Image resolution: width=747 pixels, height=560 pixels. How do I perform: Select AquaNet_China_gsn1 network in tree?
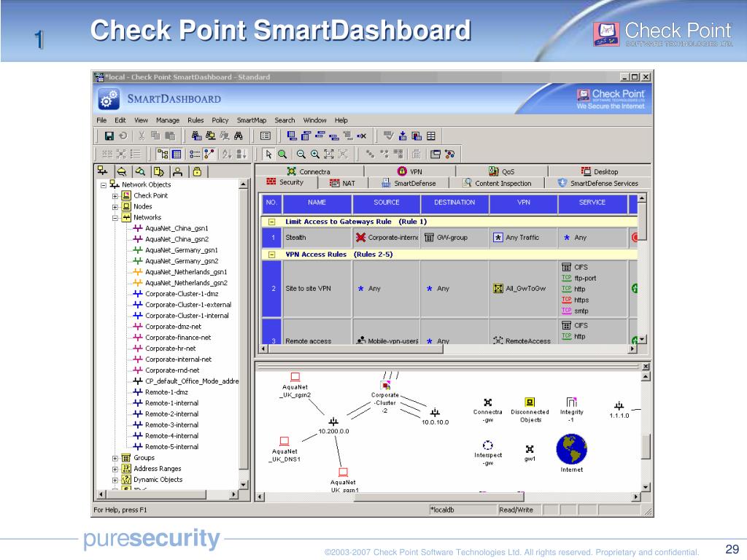(177, 228)
